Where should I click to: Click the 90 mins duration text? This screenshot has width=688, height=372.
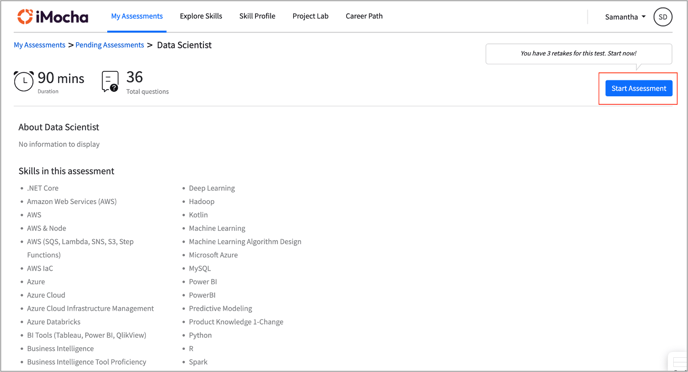pos(61,78)
